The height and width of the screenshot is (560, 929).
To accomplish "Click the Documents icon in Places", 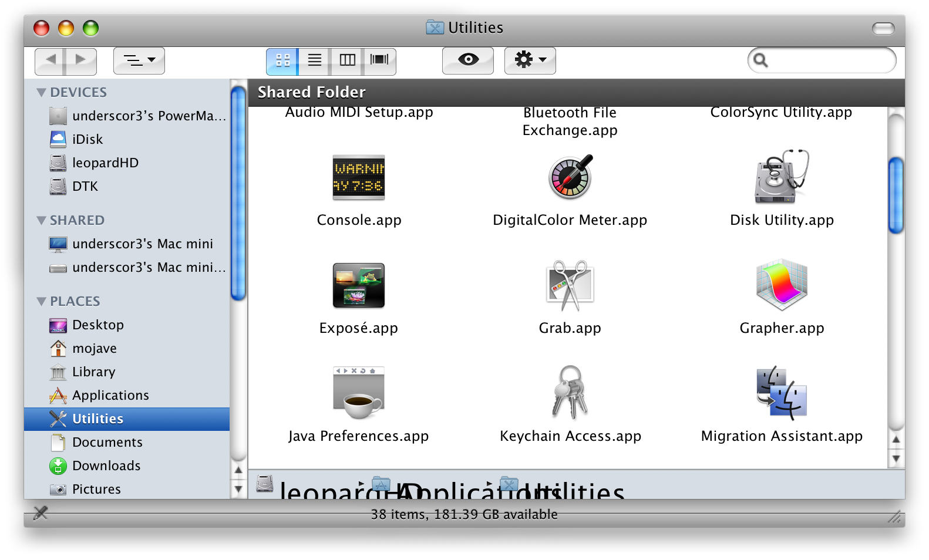I will pos(58,442).
